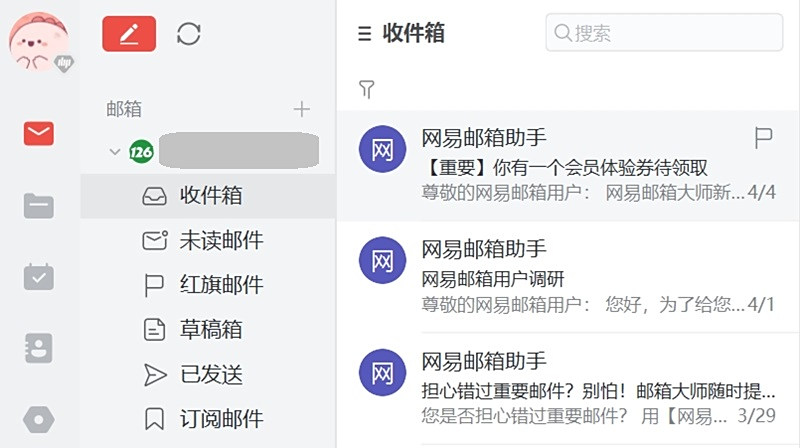Click the 收件箱 heading in the mail list
Screen dimensions: 800x448
pos(413,33)
